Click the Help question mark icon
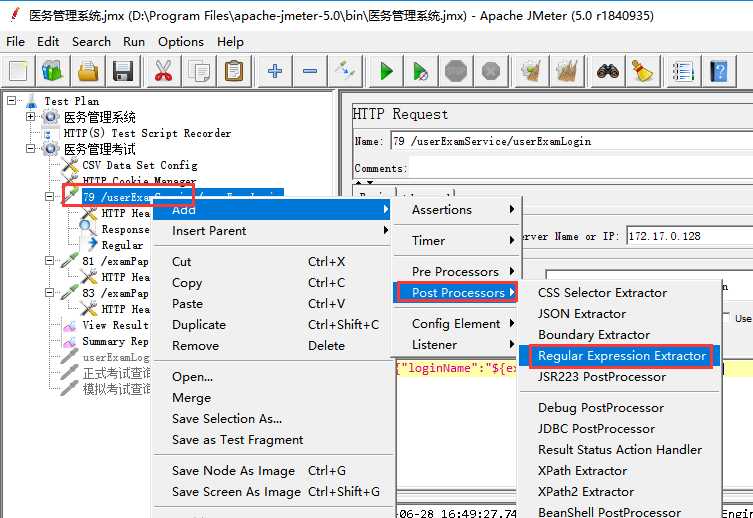 click(719, 72)
